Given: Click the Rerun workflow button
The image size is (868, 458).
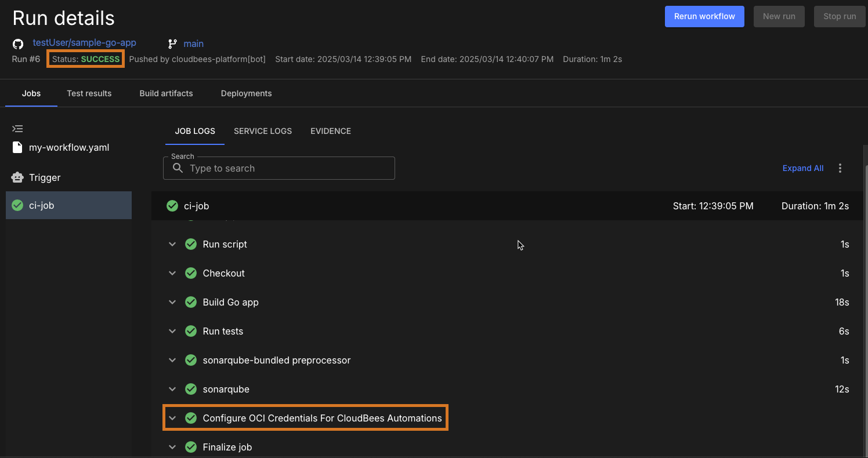Looking at the screenshot, I should click(704, 16).
